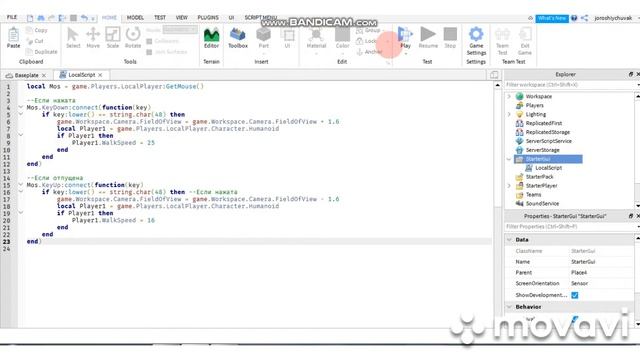Toggle the ShowDevelopment checkbox in Properties
The height and width of the screenshot is (360, 640).
pyautogui.click(x=575, y=295)
